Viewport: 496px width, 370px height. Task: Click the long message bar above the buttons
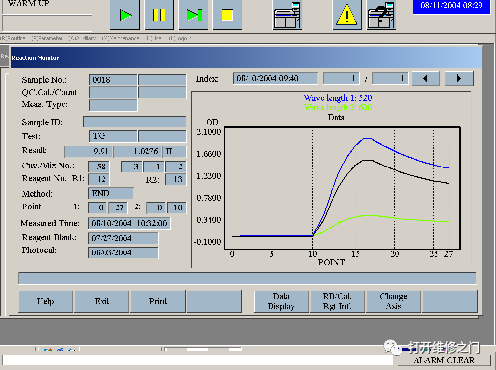(247, 278)
